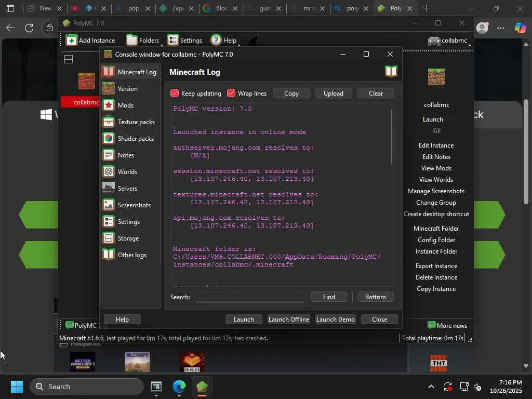Viewport: 532px width, 399px height.
Task: Click the Windows Start button
Action: coord(17,387)
